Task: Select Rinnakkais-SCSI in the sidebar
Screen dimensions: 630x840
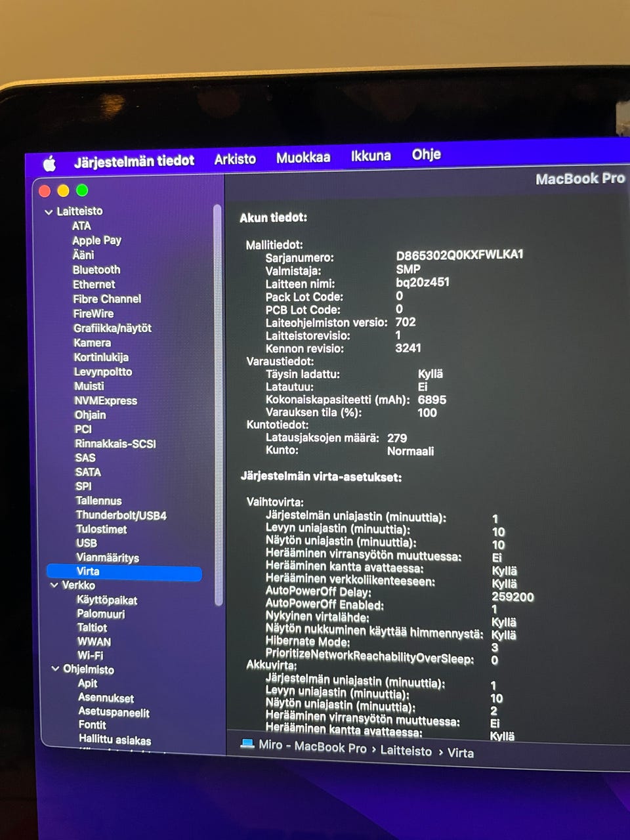Action: click(115, 444)
